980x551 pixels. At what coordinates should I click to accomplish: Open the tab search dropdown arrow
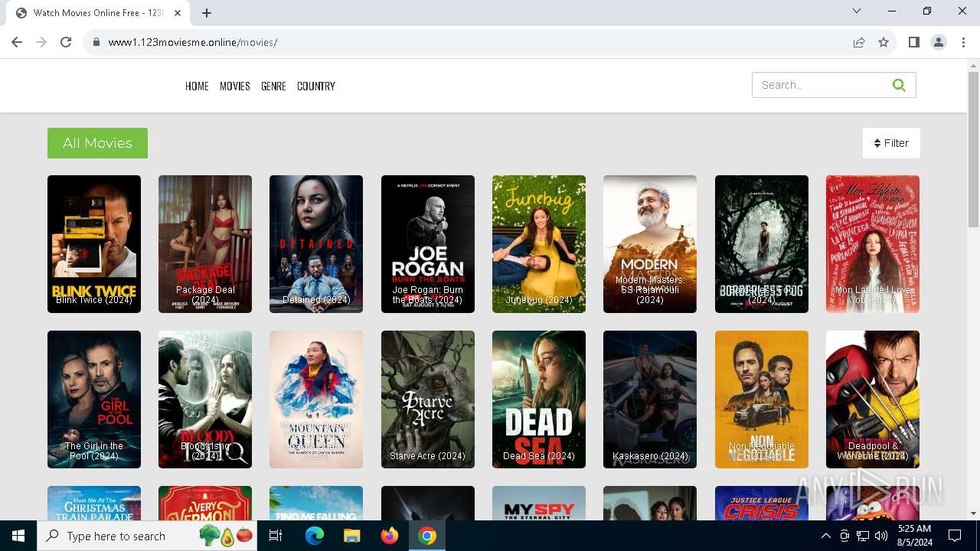pyautogui.click(x=857, y=11)
